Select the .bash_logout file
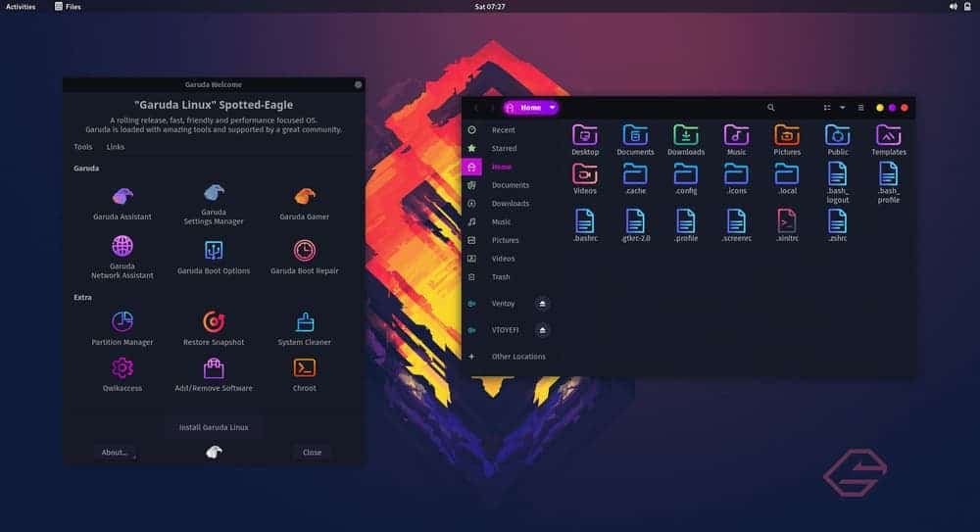Viewport: 980px width, 532px height. [x=838, y=182]
